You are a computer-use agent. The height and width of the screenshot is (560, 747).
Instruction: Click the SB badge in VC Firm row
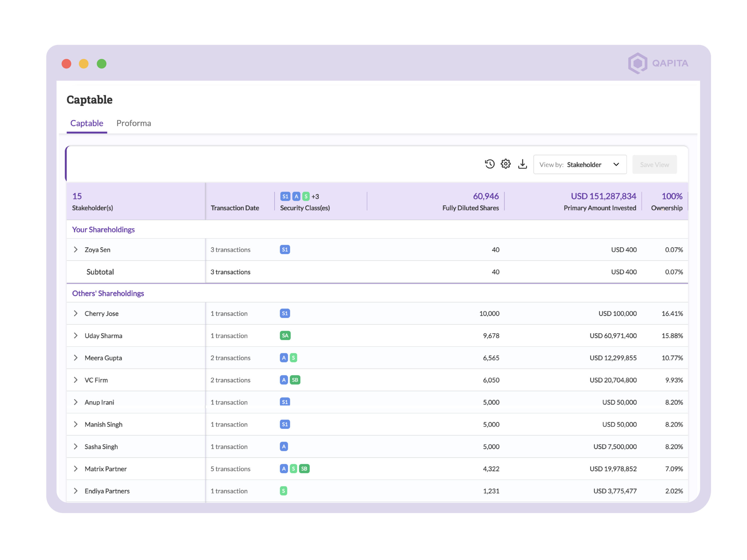(295, 380)
